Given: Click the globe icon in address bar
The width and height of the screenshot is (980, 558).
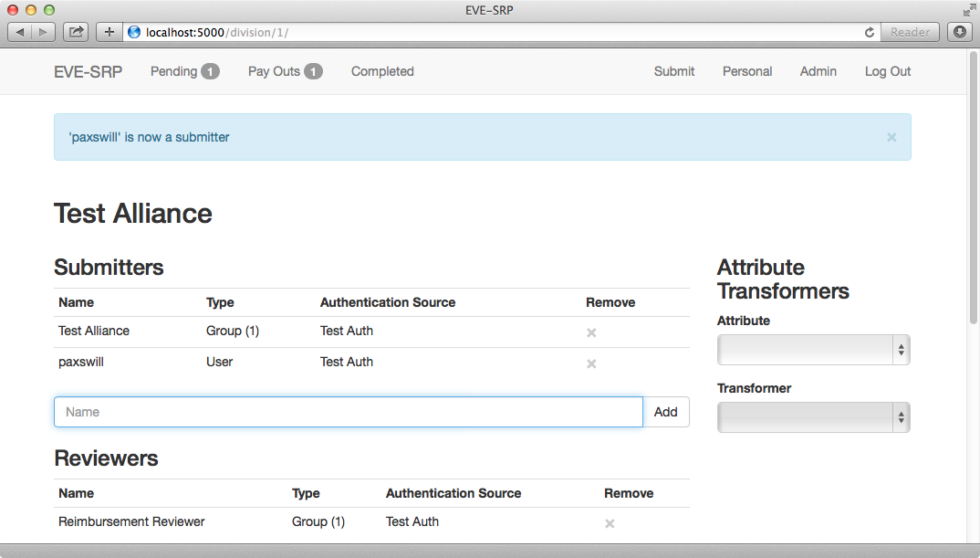Looking at the screenshot, I should [x=134, y=32].
